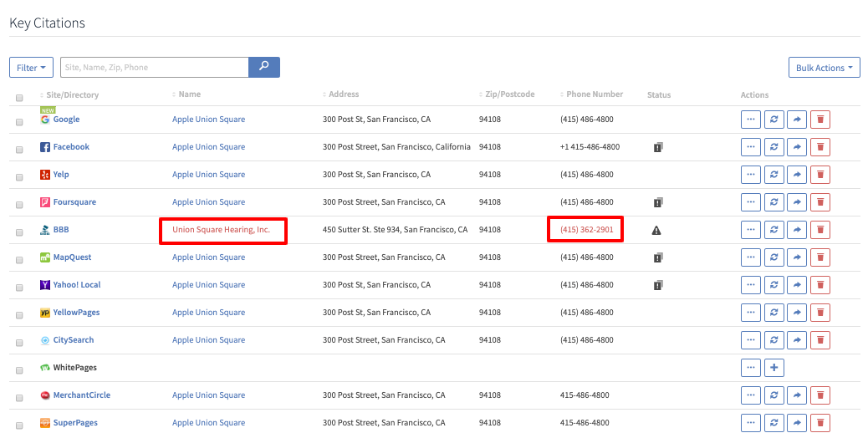
Task: Delete the MapQuest citation
Action: pyautogui.click(x=820, y=257)
